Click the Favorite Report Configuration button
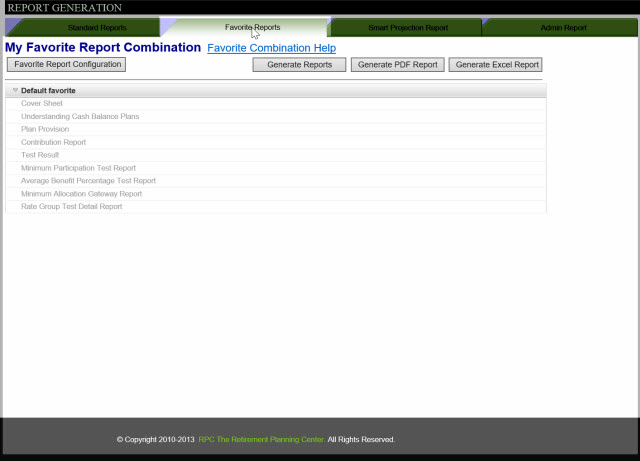640x461 pixels. (x=66, y=65)
